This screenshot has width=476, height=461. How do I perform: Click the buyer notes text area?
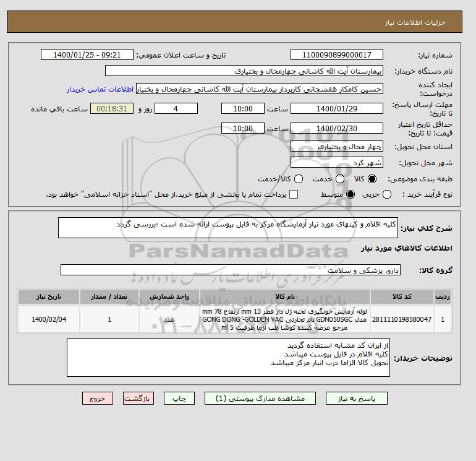(x=228, y=358)
